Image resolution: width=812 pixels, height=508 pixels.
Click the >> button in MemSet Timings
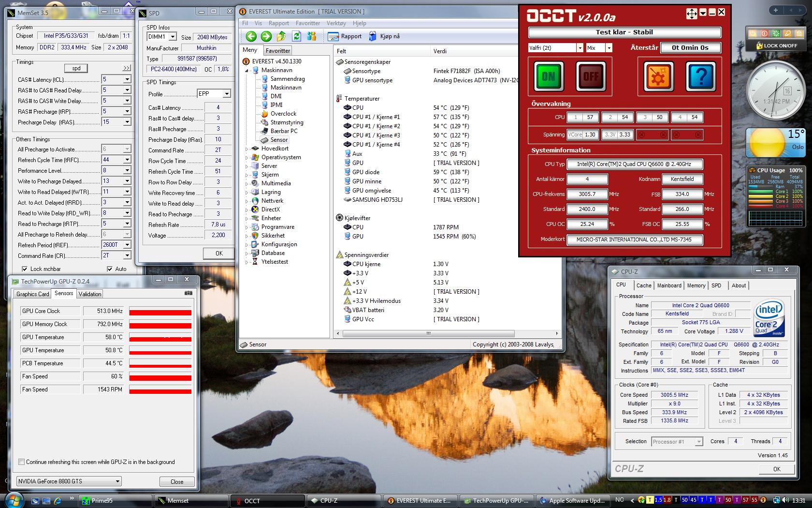127,68
